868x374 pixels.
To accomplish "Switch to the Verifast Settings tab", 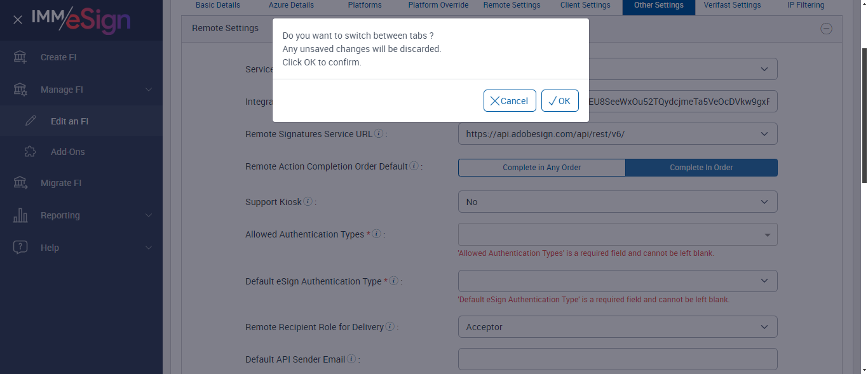I will pos(732,5).
